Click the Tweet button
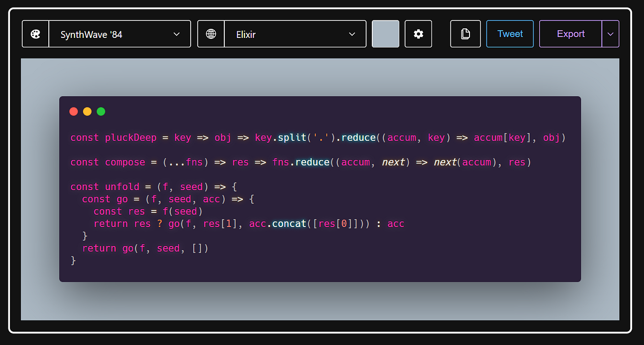Screen dimensions: 644x345 tap(510, 34)
